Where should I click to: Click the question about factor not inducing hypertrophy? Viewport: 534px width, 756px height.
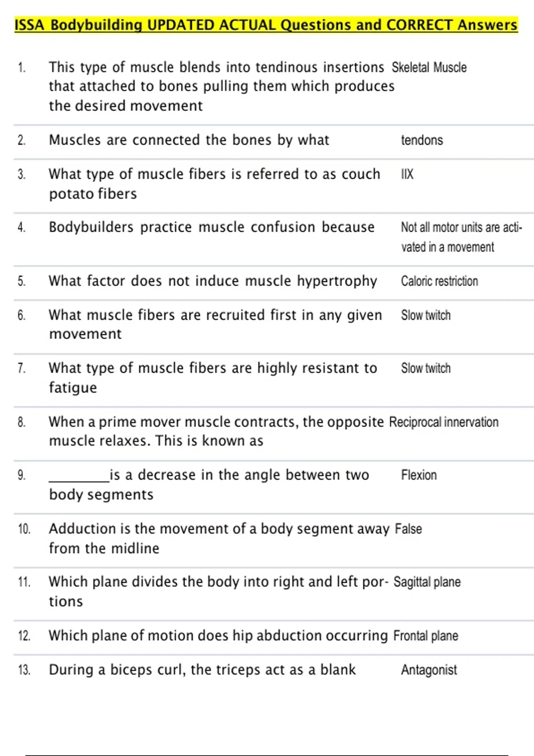(213, 281)
